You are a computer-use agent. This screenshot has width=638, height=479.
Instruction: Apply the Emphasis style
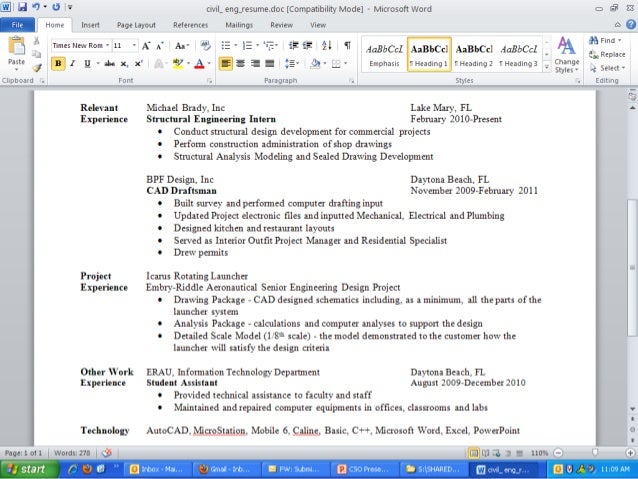coord(384,55)
